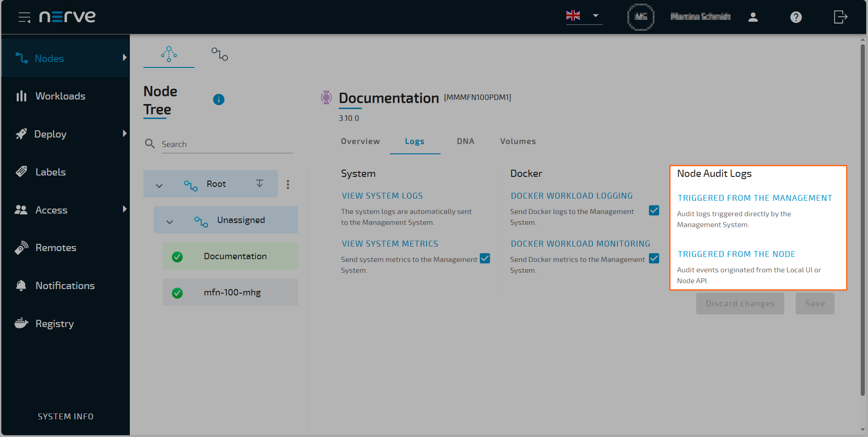The height and width of the screenshot is (437, 868).
Task: Switch to the DNA tab
Action: (465, 141)
